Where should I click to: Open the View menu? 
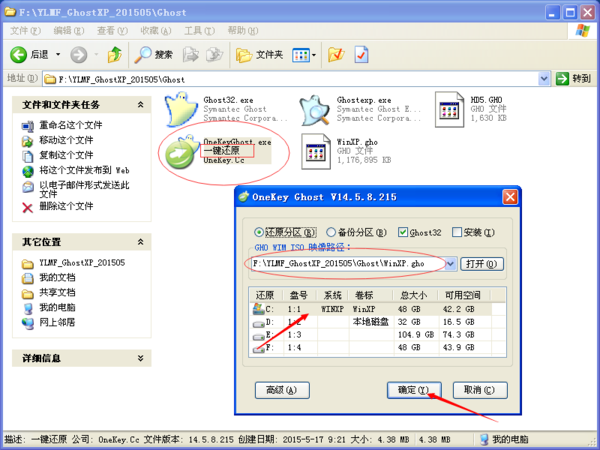coord(112,31)
